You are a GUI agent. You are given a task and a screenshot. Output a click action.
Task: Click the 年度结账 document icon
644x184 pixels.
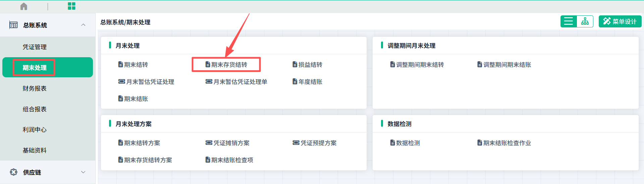point(295,82)
